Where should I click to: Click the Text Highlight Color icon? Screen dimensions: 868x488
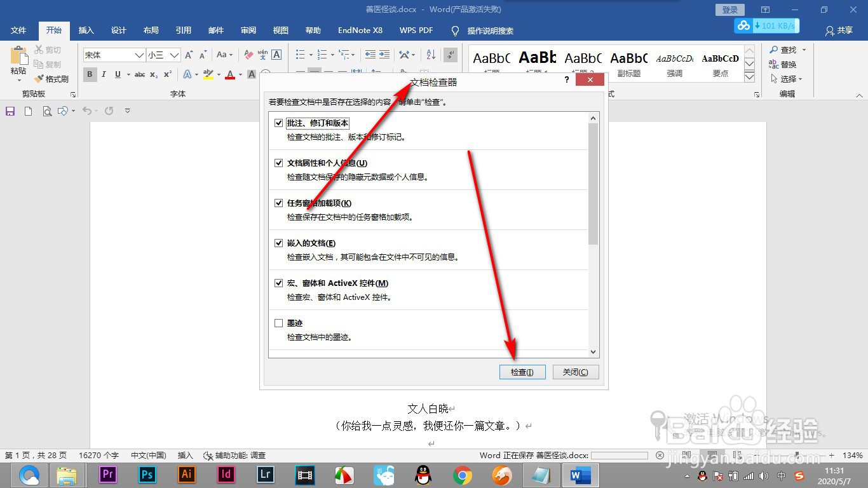[x=208, y=75]
